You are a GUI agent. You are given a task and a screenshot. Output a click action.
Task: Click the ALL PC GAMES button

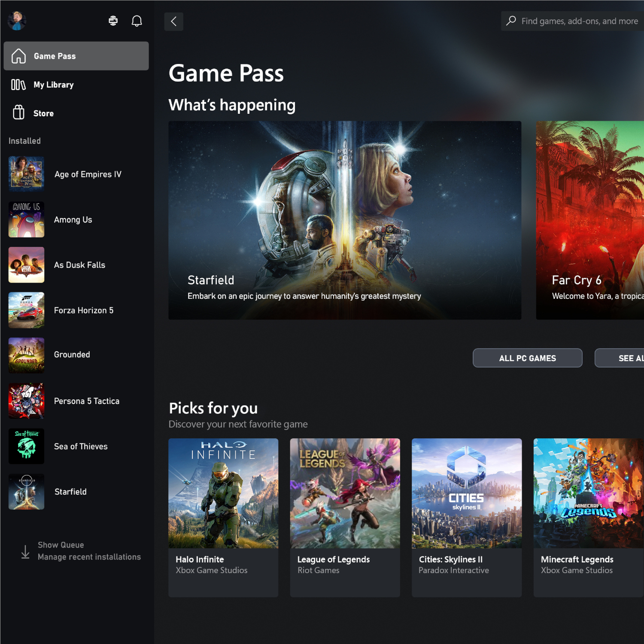pos(527,358)
